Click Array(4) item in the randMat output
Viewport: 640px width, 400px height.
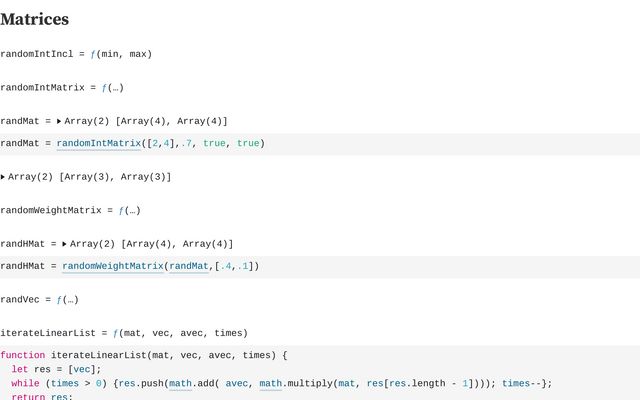tap(143, 121)
